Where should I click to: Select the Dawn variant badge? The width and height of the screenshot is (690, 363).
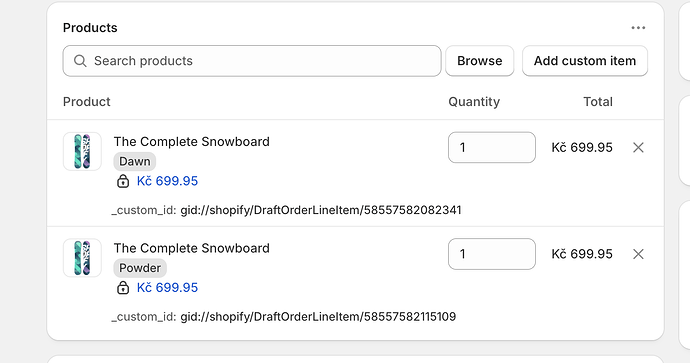135,161
